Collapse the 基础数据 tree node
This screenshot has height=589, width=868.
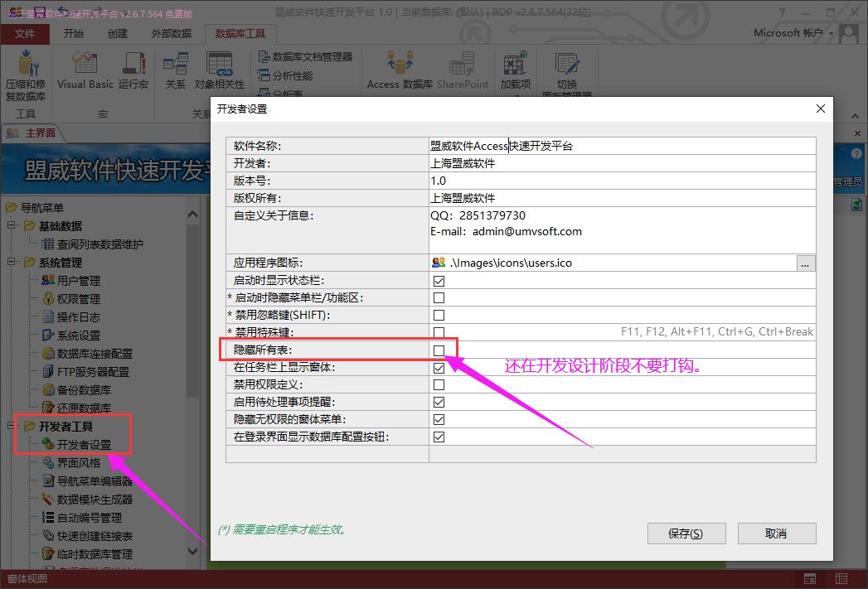[x=11, y=225]
